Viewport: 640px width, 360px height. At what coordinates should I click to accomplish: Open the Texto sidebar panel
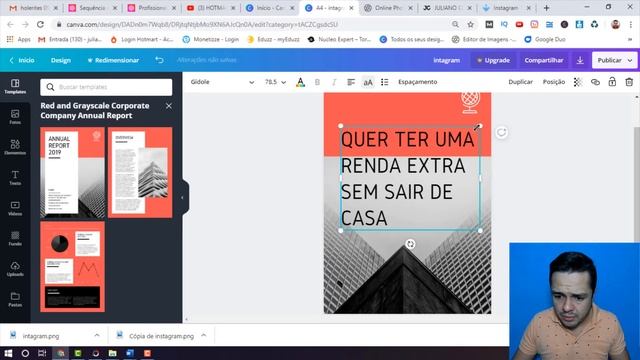click(15, 178)
